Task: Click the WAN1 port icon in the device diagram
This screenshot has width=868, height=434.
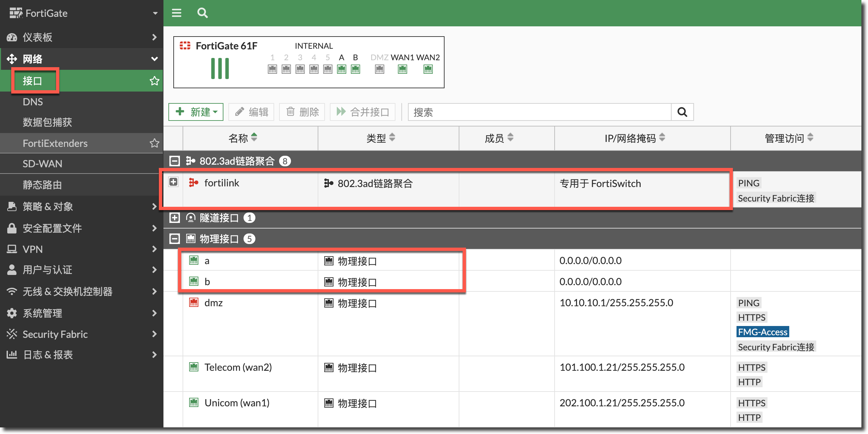Action: [402, 69]
